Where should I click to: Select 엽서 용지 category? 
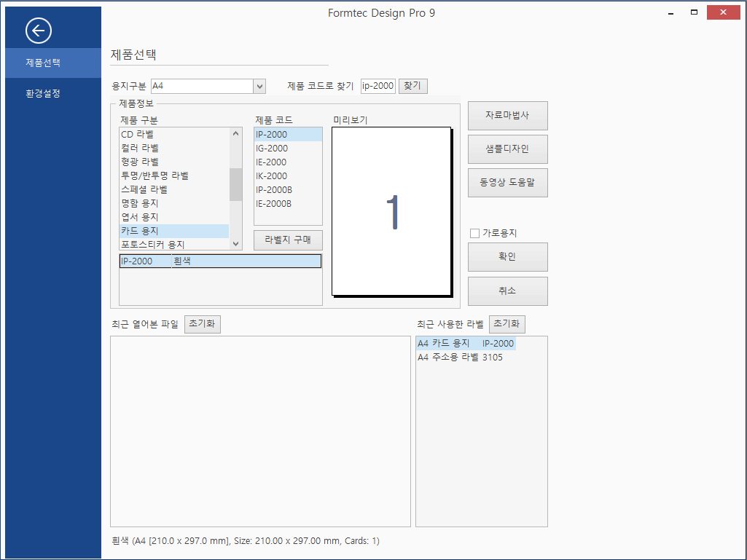point(174,217)
